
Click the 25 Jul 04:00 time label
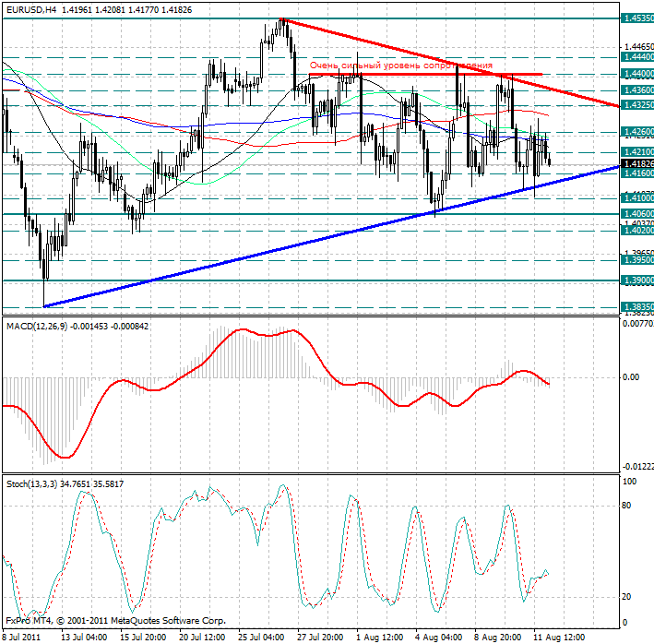(261, 638)
